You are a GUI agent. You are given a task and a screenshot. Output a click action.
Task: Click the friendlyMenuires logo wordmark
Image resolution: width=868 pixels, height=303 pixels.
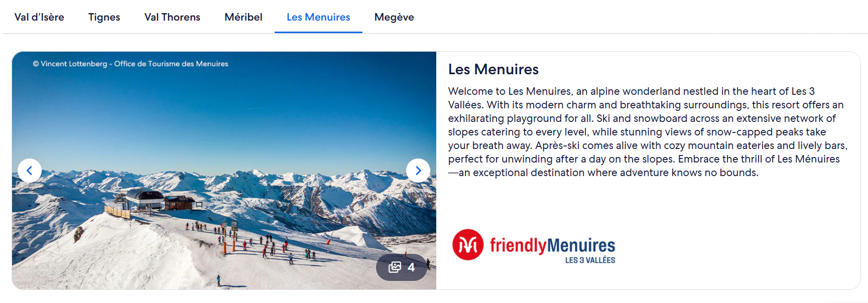552,245
